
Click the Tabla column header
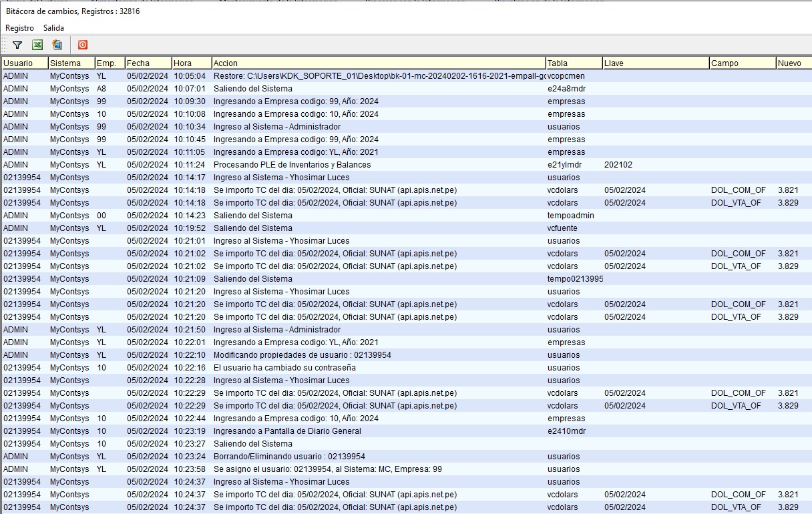(x=573, y=63)
